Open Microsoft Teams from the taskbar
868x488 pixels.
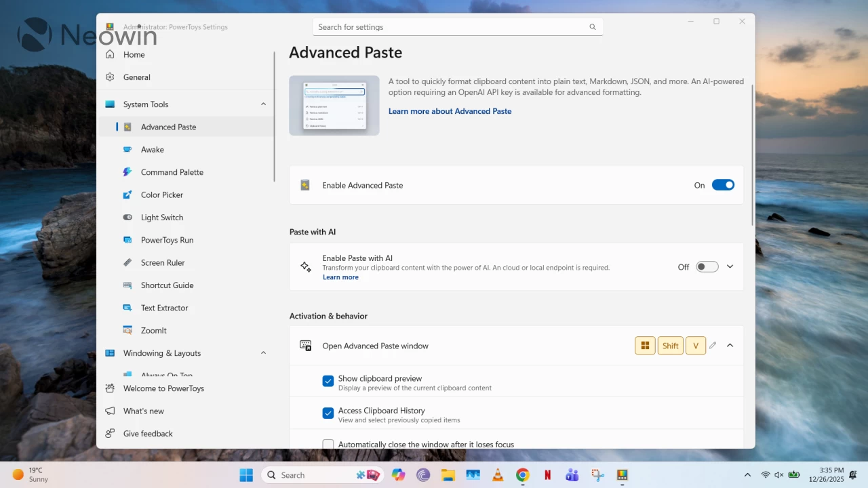(x=572, y=475)
